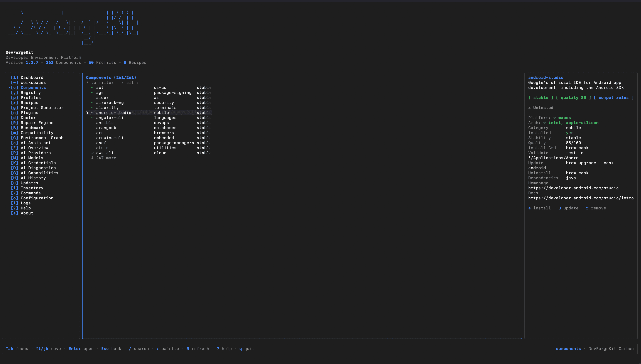Screen dimensions: 641x364
Task: Open AI Diagnostics entry
Action: [33, 168]
